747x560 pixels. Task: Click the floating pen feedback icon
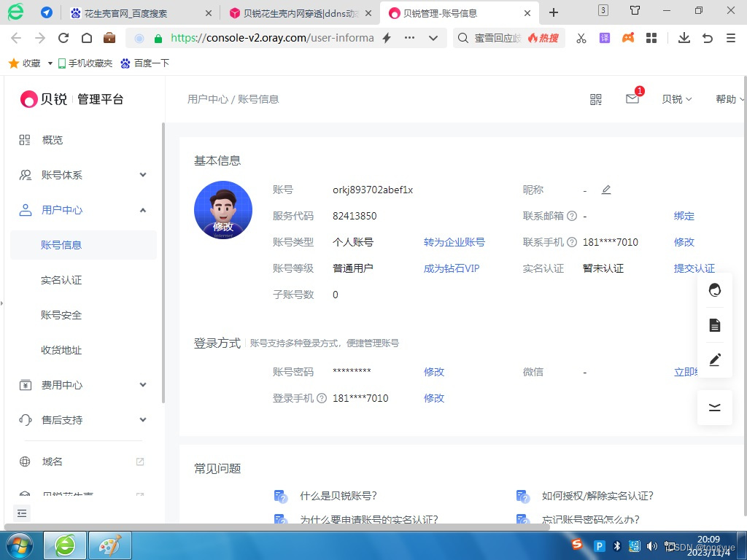(x=714, y=359)
